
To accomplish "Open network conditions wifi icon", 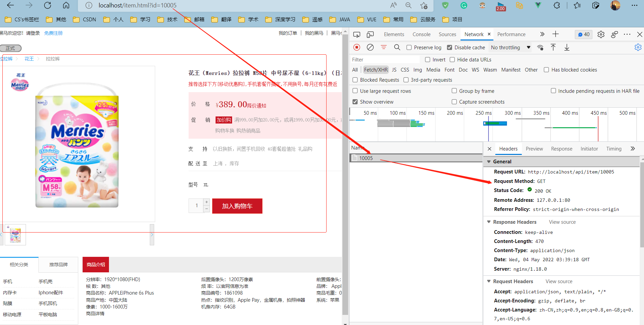I will point(540,47).
